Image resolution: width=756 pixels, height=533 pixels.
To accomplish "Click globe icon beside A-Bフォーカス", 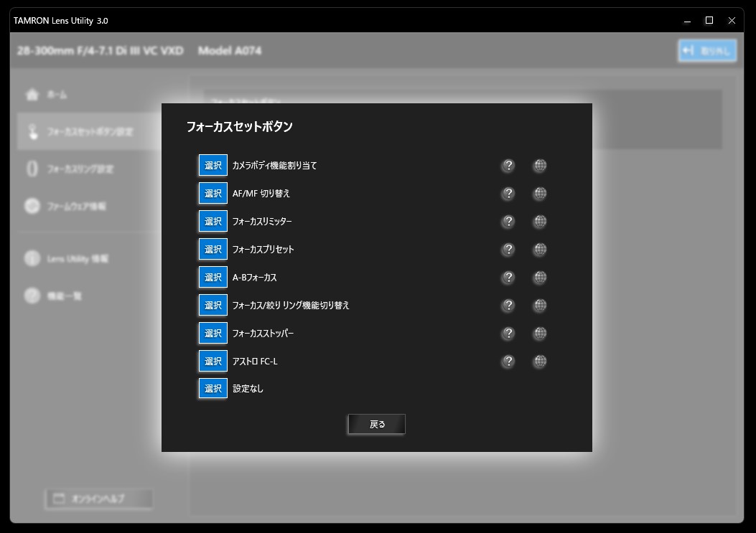I will [540, 278].
